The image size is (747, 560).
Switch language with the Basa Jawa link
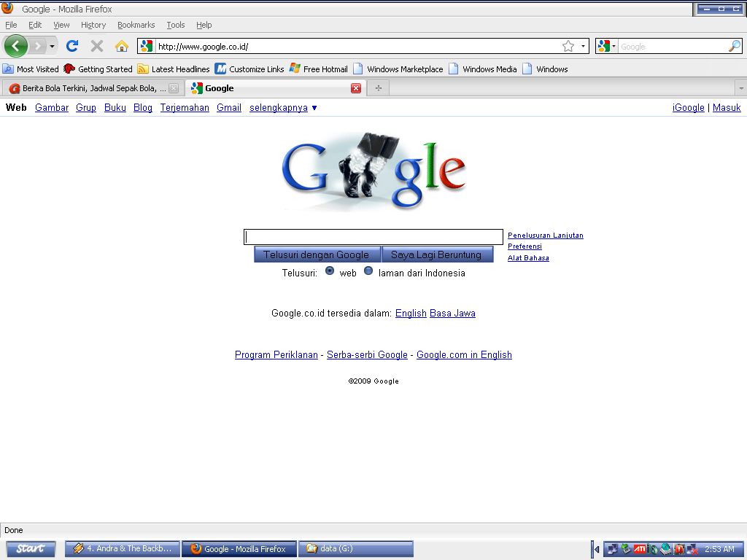(452, 314)
